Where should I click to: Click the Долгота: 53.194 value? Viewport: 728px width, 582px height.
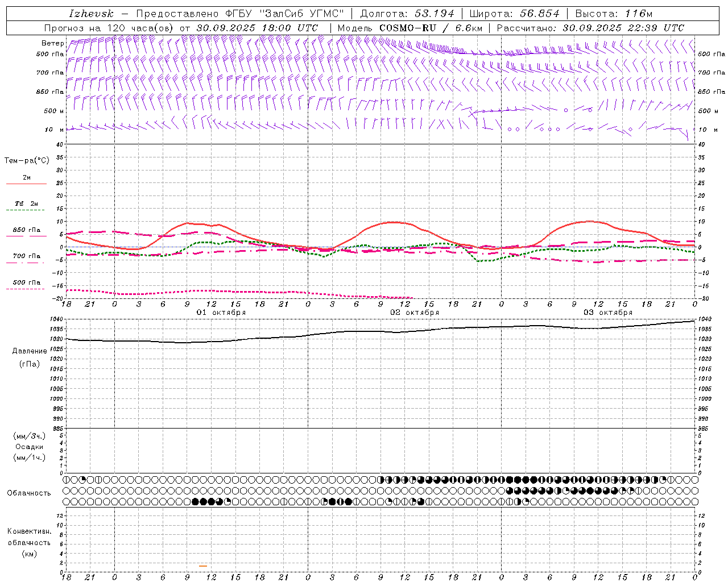pyautogui.click(x=407, y=14)
